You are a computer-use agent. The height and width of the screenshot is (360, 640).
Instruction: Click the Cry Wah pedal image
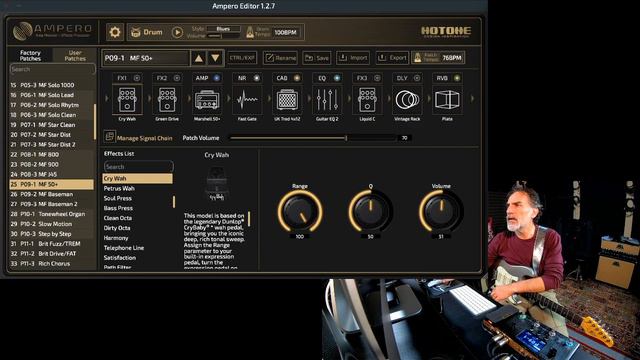pyautogui.click(x=216, y=183)
